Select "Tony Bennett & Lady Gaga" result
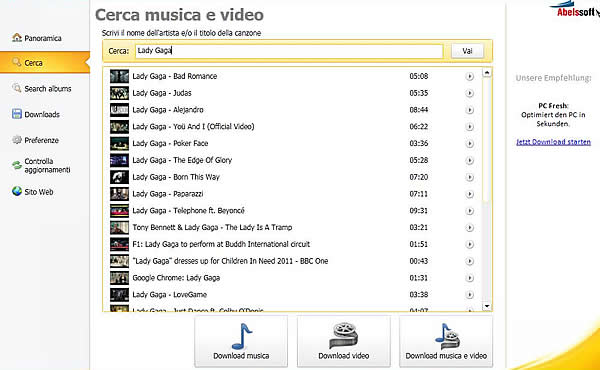The image size is (600, 370). click(212, 227)
